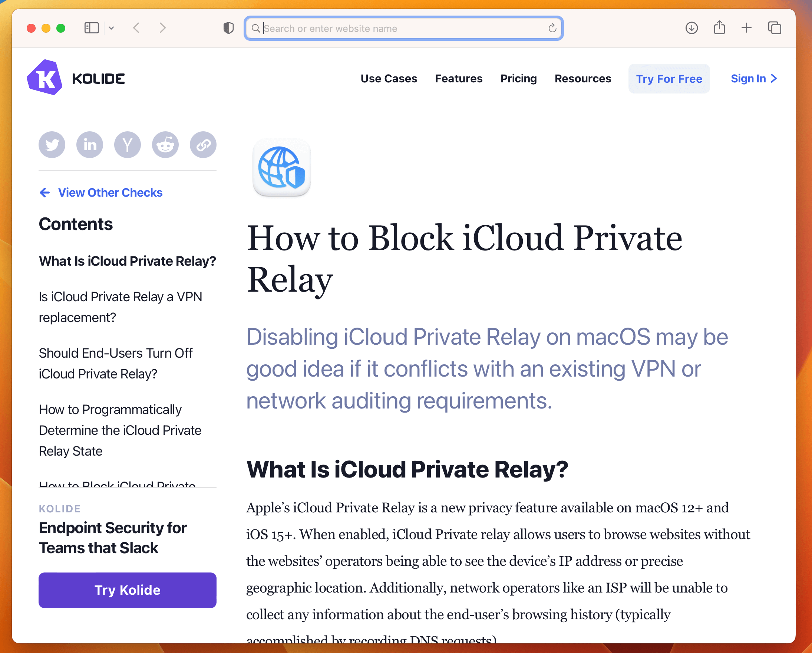
Task: Select the Use Cases menu item
Action: tap(389, 79)
